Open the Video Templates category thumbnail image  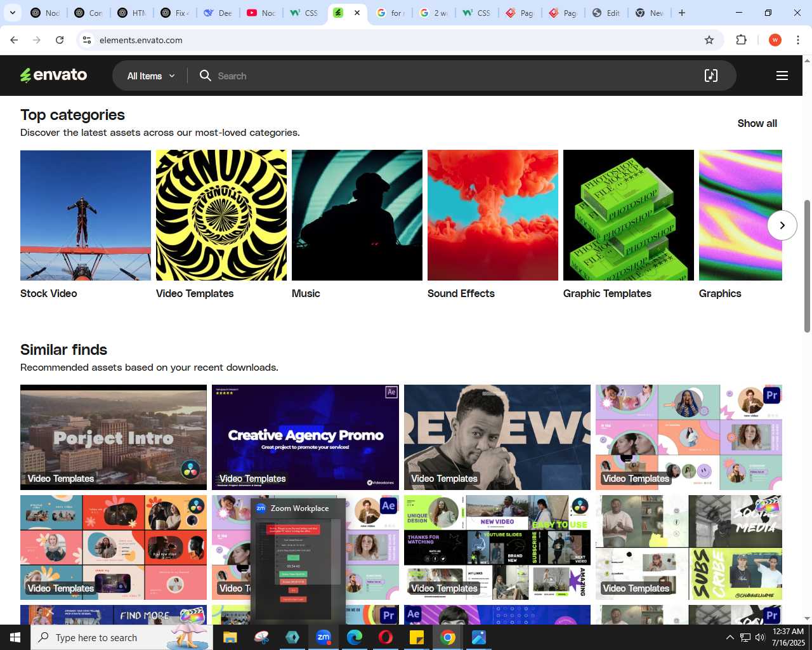(221, 215)
